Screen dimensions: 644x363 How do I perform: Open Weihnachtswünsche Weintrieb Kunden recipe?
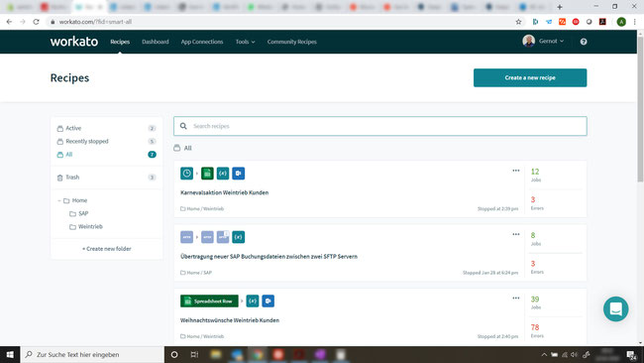pos(230,320)
